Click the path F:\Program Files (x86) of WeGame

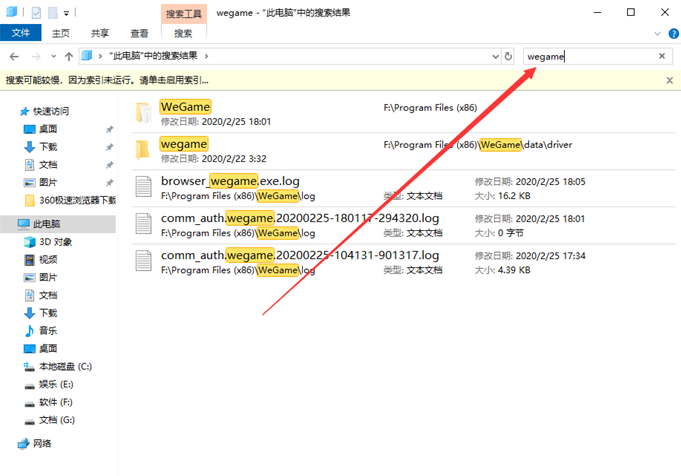click(430, 107)
